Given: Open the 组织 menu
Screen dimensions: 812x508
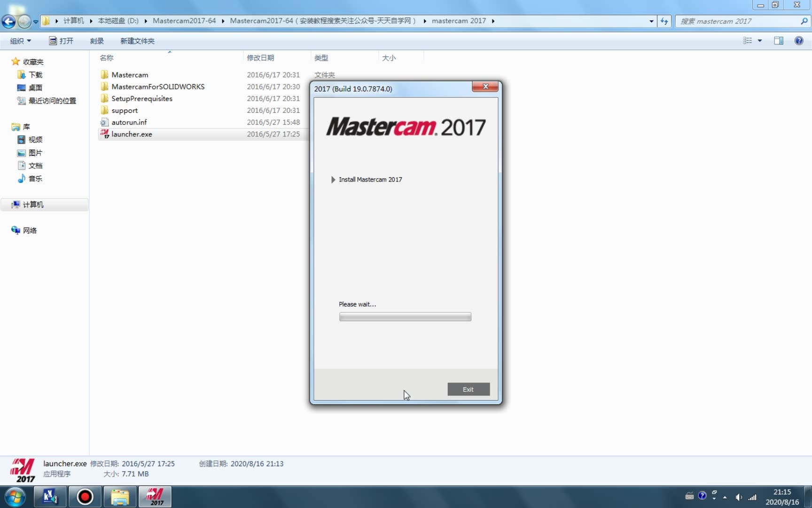Looking at the screenshot, I should coord(21,41).
